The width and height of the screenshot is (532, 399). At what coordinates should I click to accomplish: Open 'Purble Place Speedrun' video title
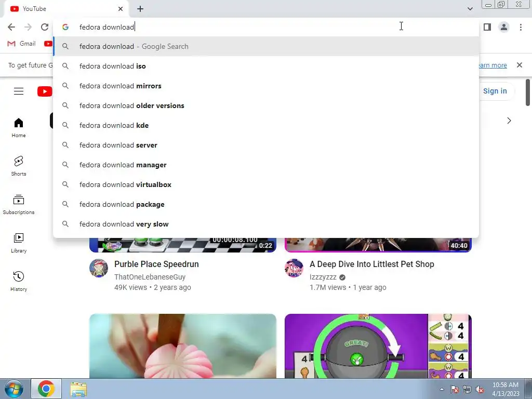pyautogui.click(x=156, y=264)
